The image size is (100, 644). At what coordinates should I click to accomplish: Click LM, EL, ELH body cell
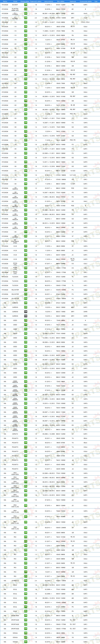point(73,260)
